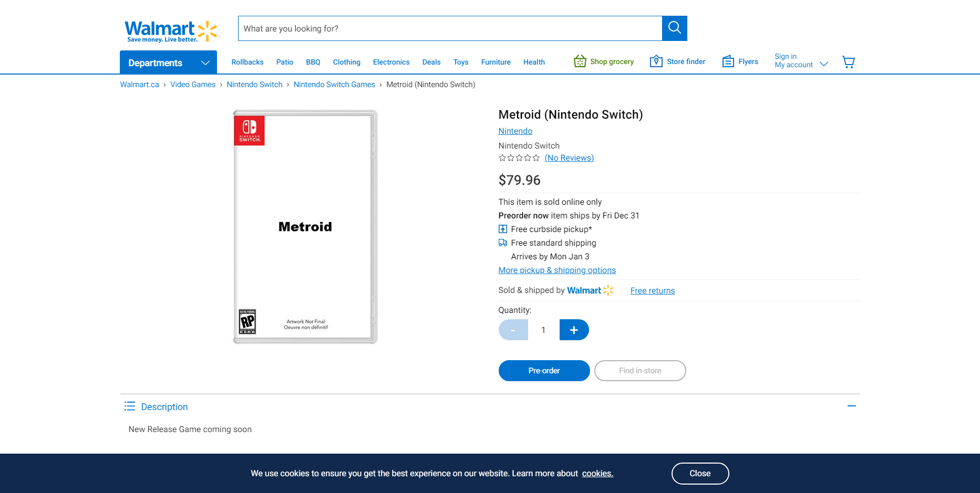This screenshot has width=980, height=493.
Task: Increase quantity with plus button
Action: [x=574, y=330]
